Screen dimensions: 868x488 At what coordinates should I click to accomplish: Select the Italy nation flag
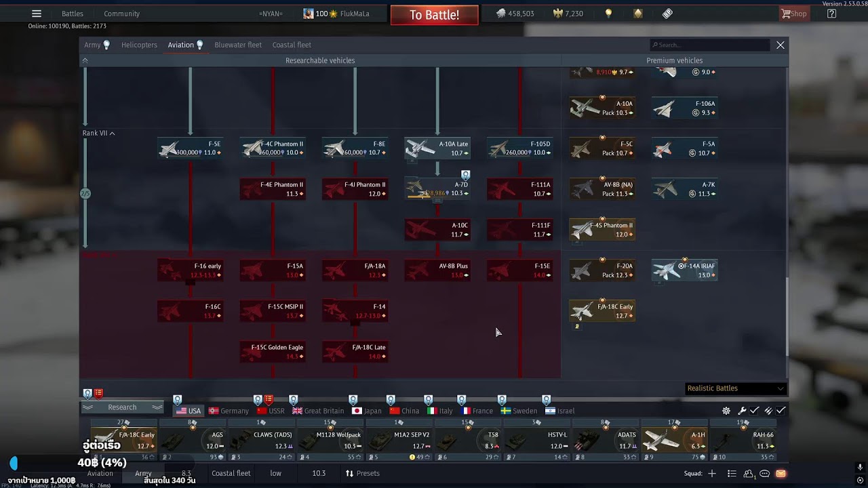(x=440, y=411)
